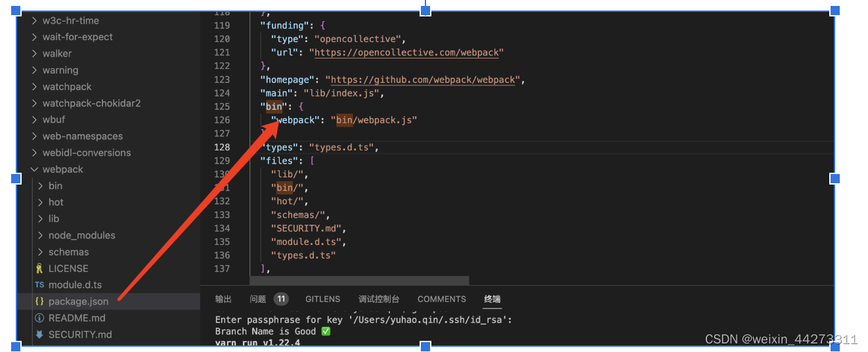Click the "funding" key on line 119

click(x=284, y=26)
